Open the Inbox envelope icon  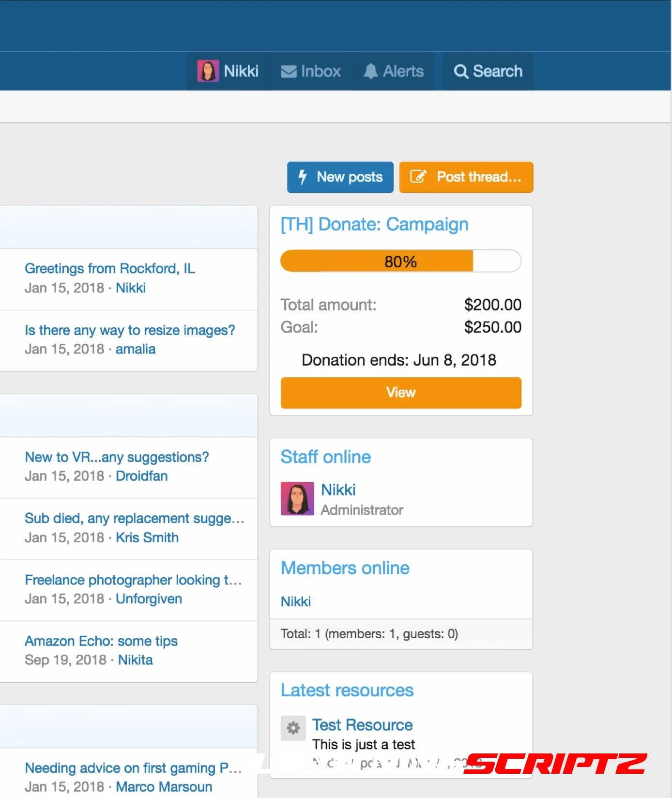[x=289, y=72]
